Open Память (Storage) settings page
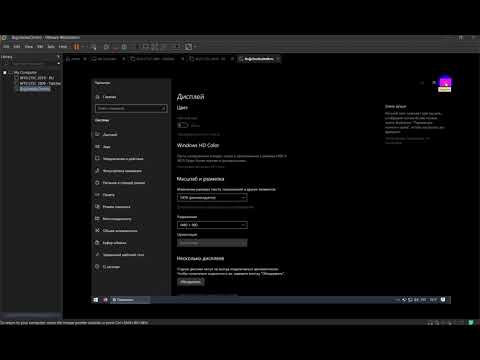Image resolution: width=480 pixels, height=360 pixels. [131, 195]
